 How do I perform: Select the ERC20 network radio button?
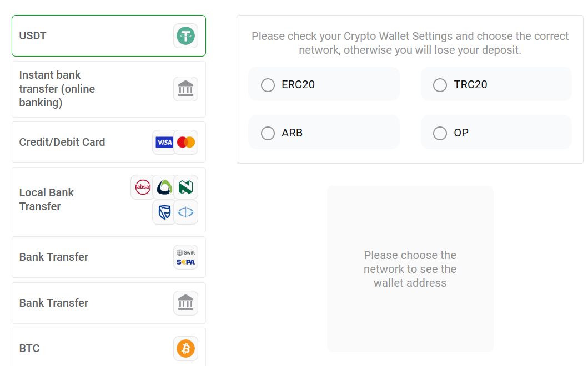[268, 85]
